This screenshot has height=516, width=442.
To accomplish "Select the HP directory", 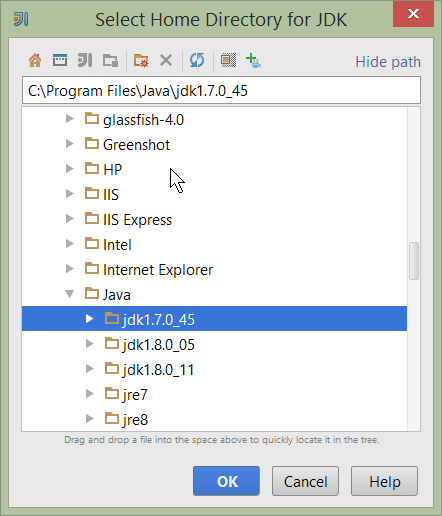I will point(112,170).
